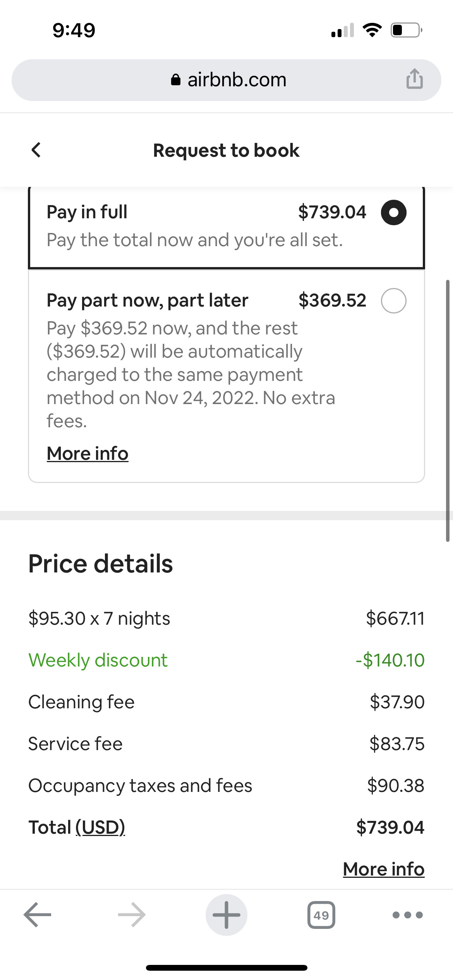Tap the browser forward arrow
The height and width of the screenshot is (980, 453).
[132, 915]
